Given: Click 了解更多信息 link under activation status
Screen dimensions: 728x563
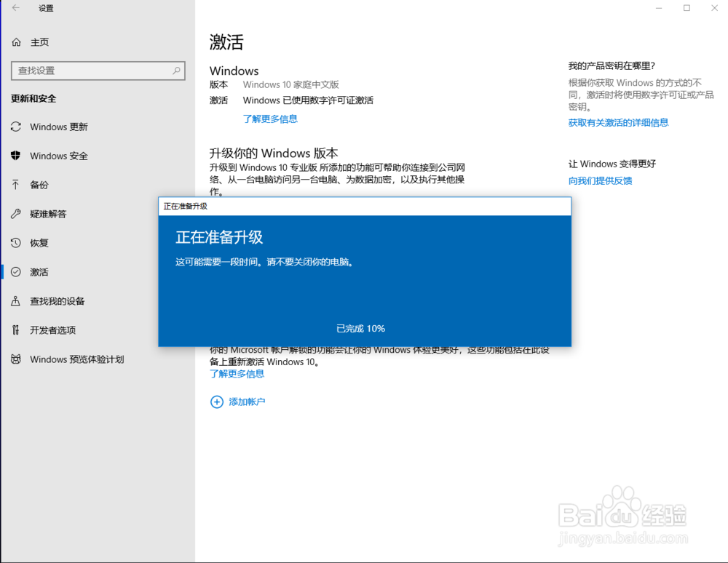Looking at the screenshot, I should (270, 119).
